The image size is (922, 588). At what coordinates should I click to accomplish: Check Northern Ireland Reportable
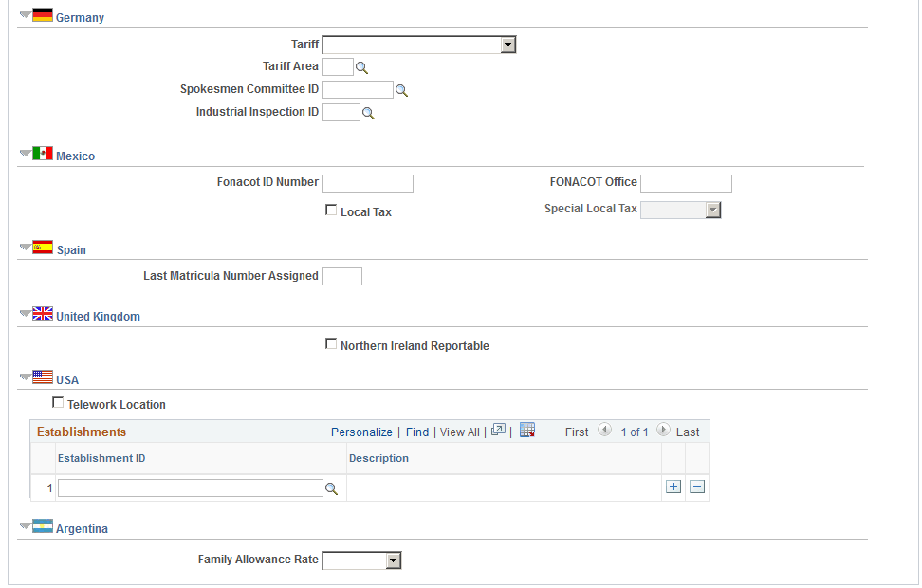[331, 343]
